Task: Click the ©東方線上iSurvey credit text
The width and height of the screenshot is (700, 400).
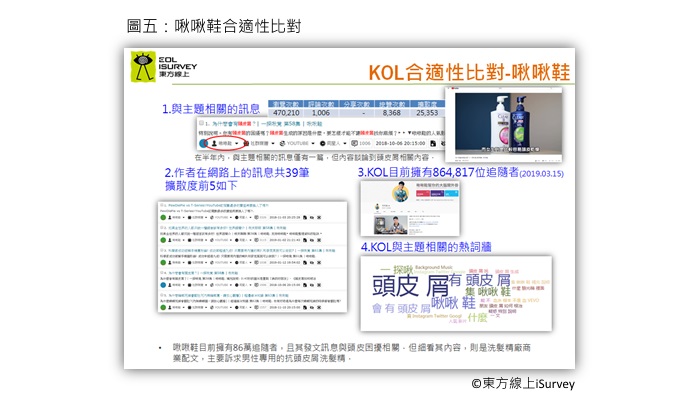Action: (x=523, y=383)
